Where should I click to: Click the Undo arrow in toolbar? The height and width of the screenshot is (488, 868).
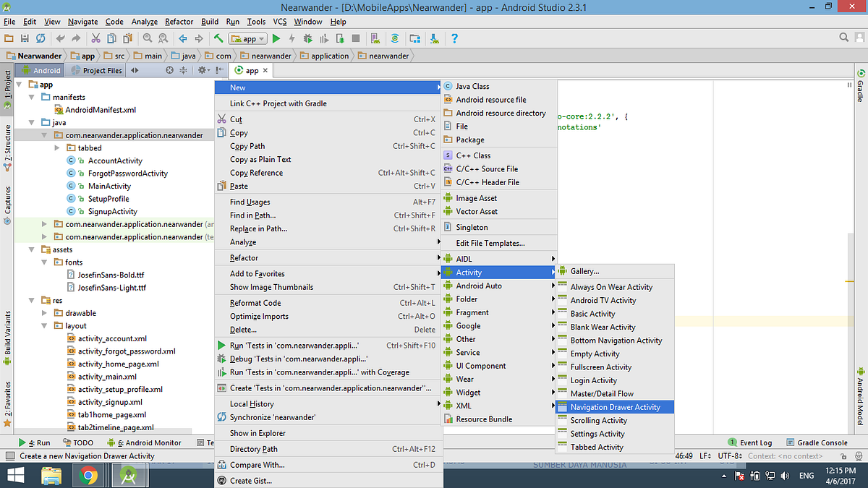(60, 38)
